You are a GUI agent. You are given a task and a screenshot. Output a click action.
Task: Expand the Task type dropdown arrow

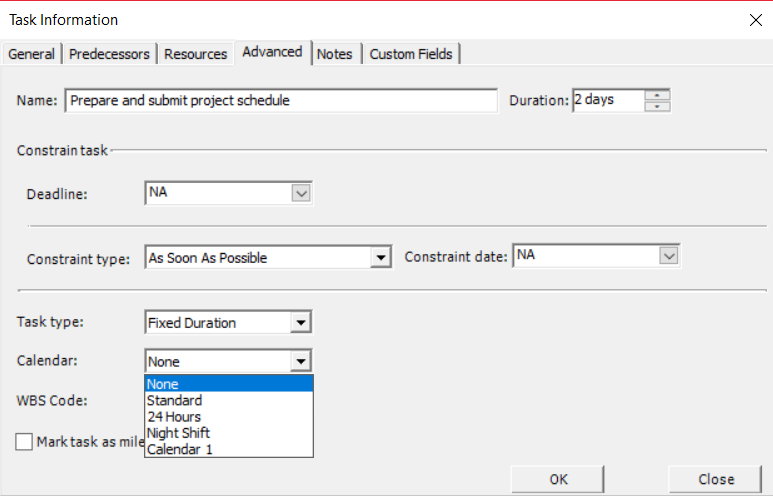point(301,323)
